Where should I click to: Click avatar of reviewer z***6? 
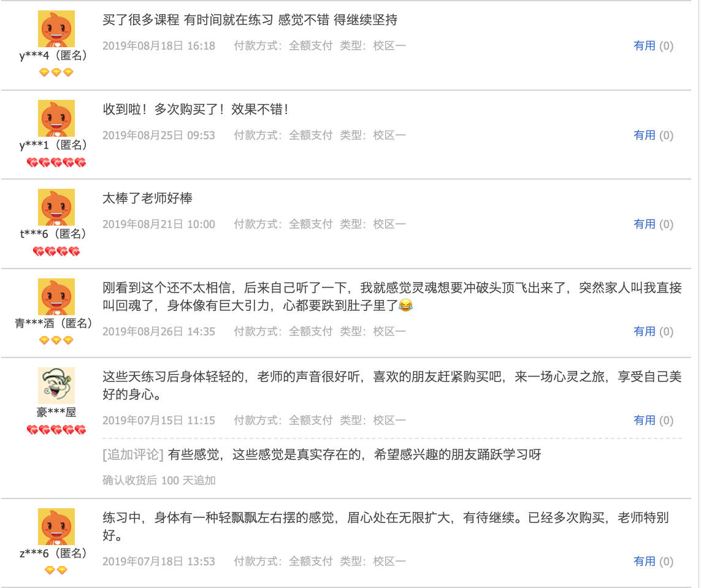56,526
